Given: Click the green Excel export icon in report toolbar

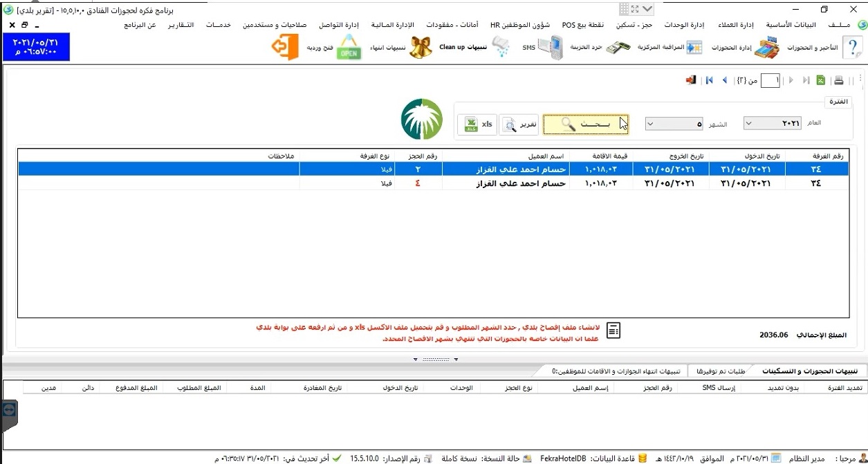Looking at the screenshot, I should coord(821,81).
